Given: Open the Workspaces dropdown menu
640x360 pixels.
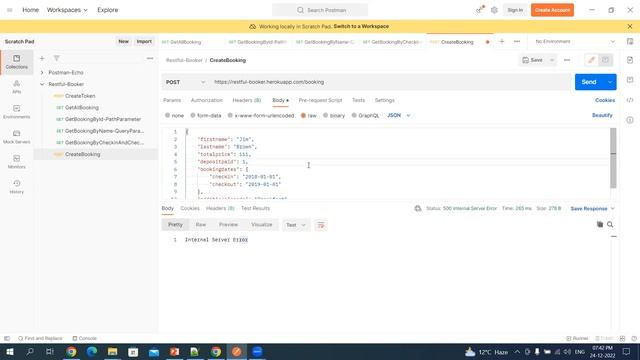Looking at the screenshot, I should coord(67,10).
